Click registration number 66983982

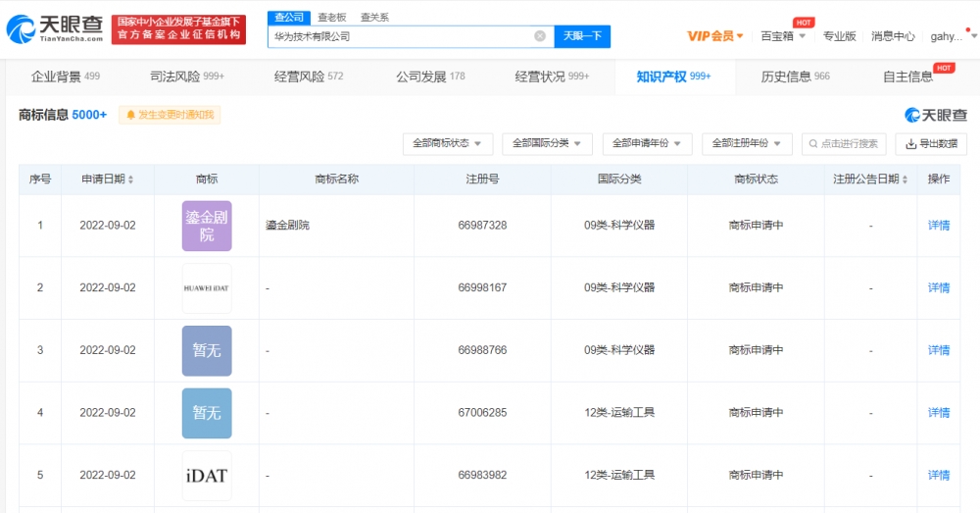click(482, 476)
